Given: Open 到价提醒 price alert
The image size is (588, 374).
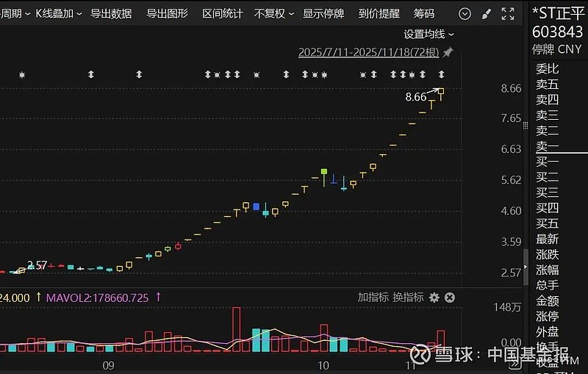Looking at the screenshot, I should pos(379,14).
